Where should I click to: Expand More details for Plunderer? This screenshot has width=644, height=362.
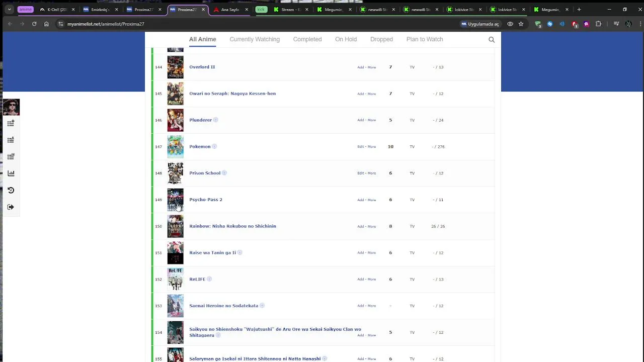pyautogui.click(x=372, y=120)
